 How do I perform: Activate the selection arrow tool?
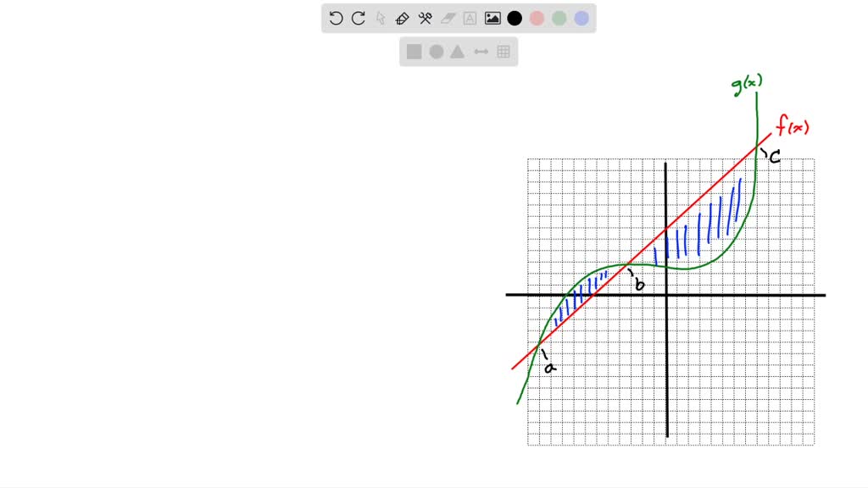click(x=379, y=18)
